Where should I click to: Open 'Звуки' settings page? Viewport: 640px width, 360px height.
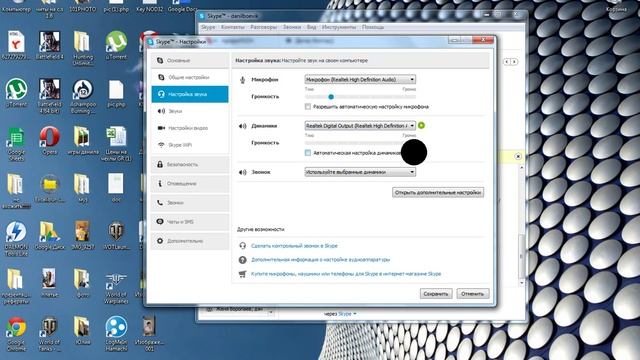pyautogui.click(x=190, y=111)
